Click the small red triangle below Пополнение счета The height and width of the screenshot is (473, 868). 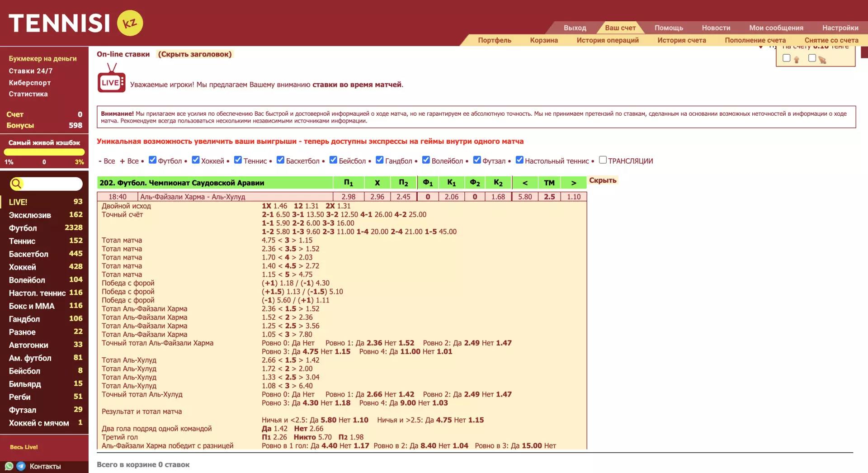(761, 47)
